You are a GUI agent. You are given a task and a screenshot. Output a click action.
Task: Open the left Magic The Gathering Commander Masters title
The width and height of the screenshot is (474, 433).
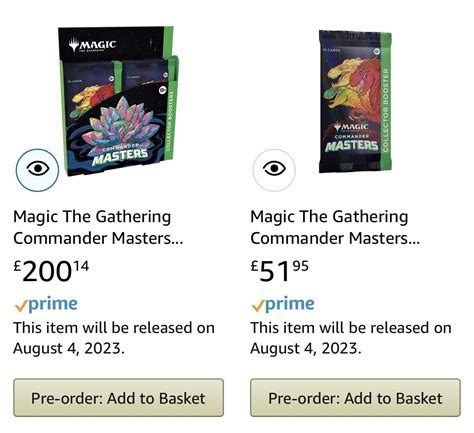[98, 227]
